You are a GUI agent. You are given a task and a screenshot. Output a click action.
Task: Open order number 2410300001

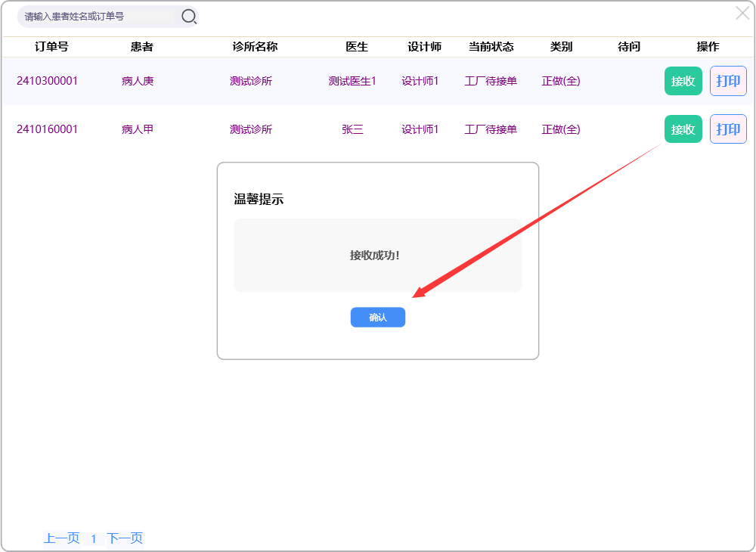pos(47,81)
